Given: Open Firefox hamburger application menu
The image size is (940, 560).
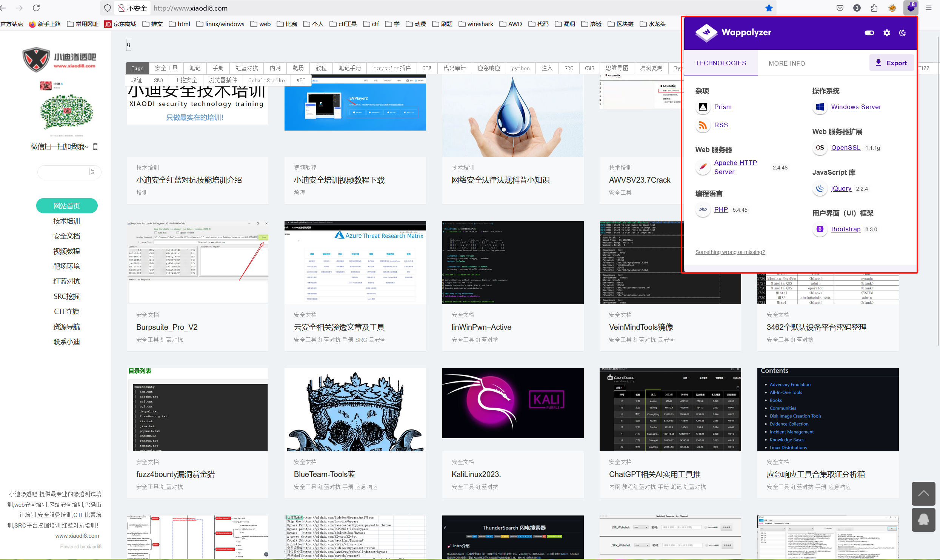Looking at the screenshot, I should tap(929, 8).
